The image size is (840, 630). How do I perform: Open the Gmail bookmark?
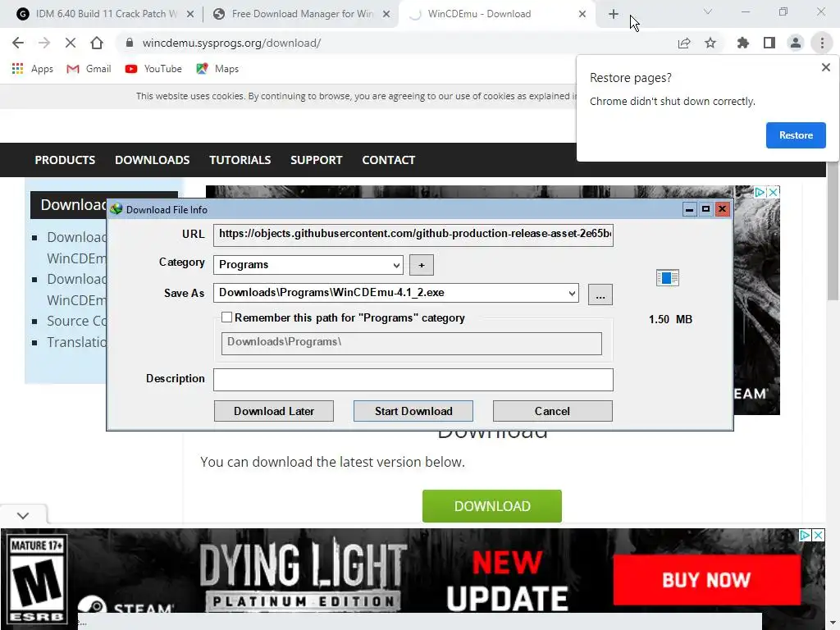coord(89,69)
